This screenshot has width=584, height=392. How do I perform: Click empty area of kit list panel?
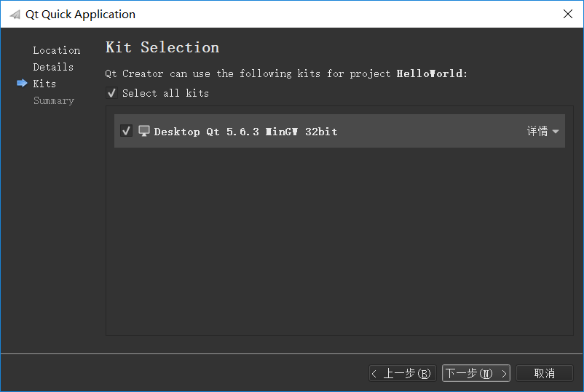(x=339, y=241)
